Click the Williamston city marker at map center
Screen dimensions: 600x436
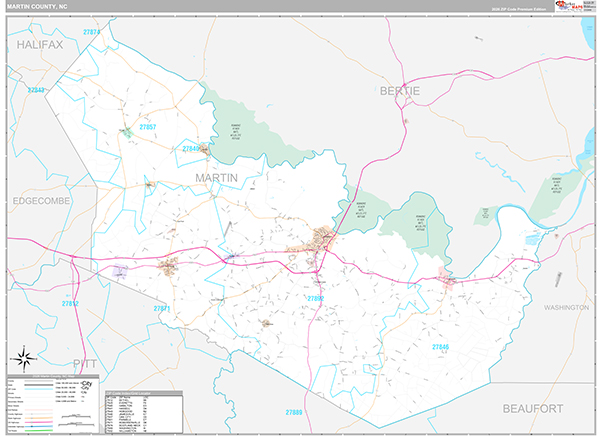pos(324,238)
